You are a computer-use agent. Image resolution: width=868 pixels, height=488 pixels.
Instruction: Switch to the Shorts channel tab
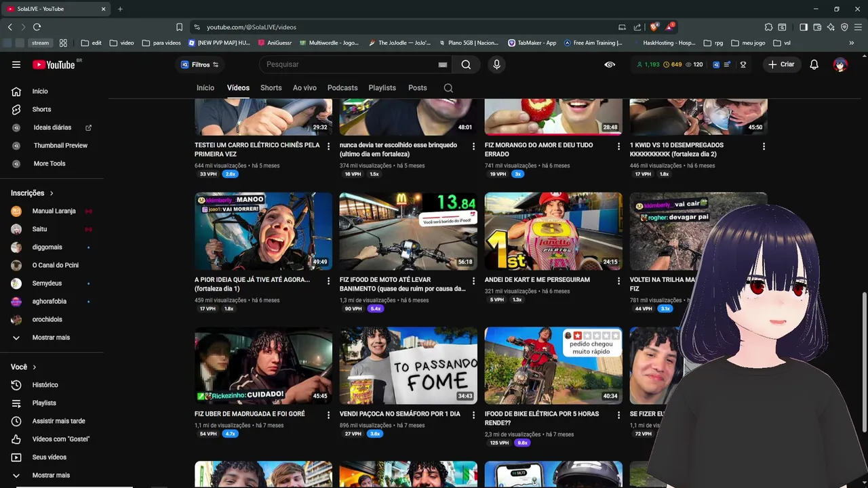[x=271, y=88]
